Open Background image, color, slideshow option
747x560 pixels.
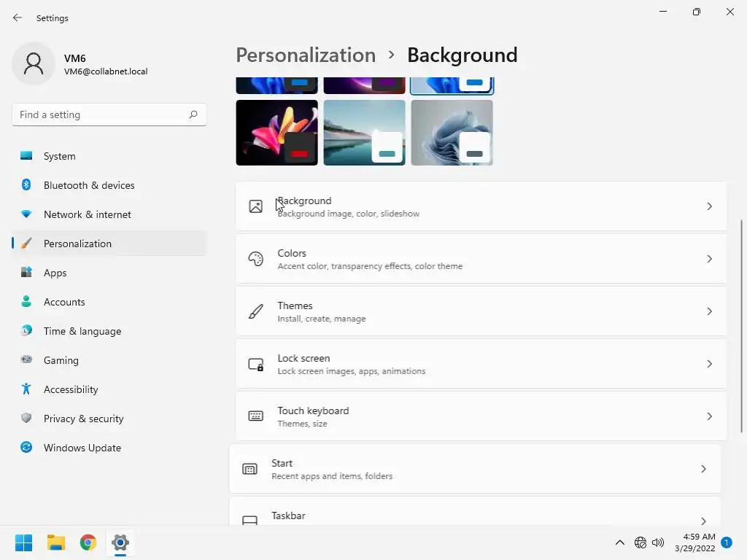click(x=481, y=206)
